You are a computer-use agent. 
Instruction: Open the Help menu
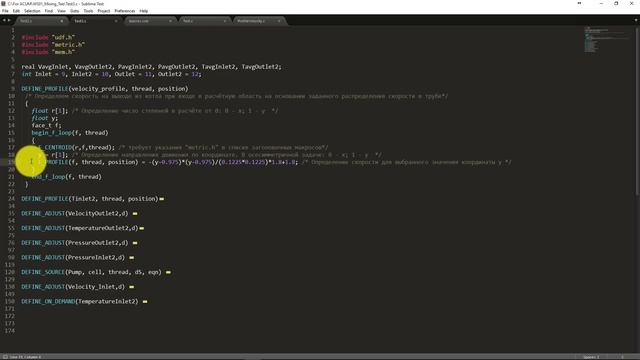(x=144, y=11)
